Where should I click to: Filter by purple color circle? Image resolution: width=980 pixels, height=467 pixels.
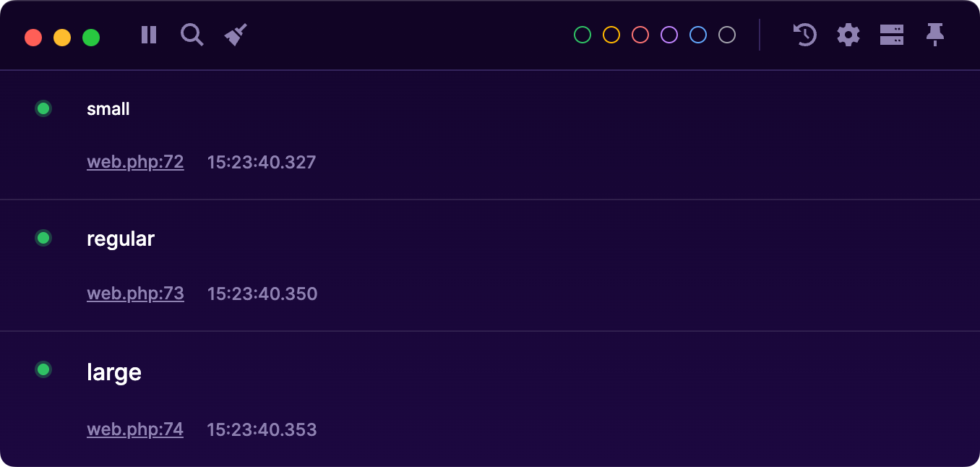coord(669,35)
